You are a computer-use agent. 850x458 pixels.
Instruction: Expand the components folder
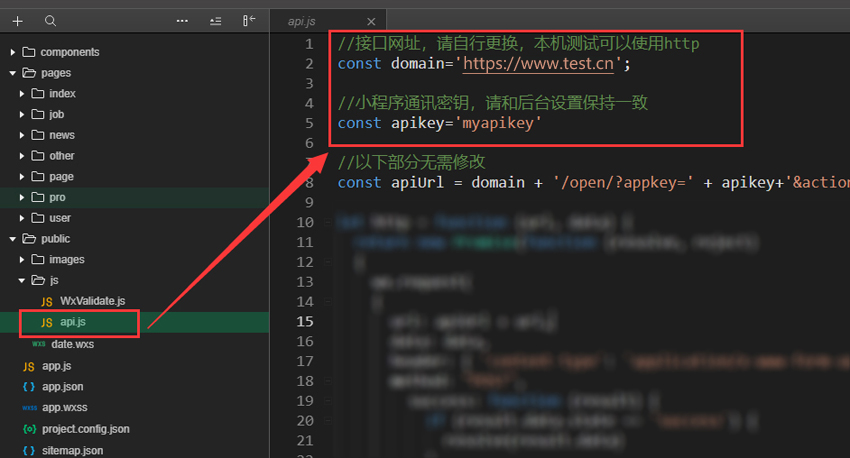pos(13,52)
